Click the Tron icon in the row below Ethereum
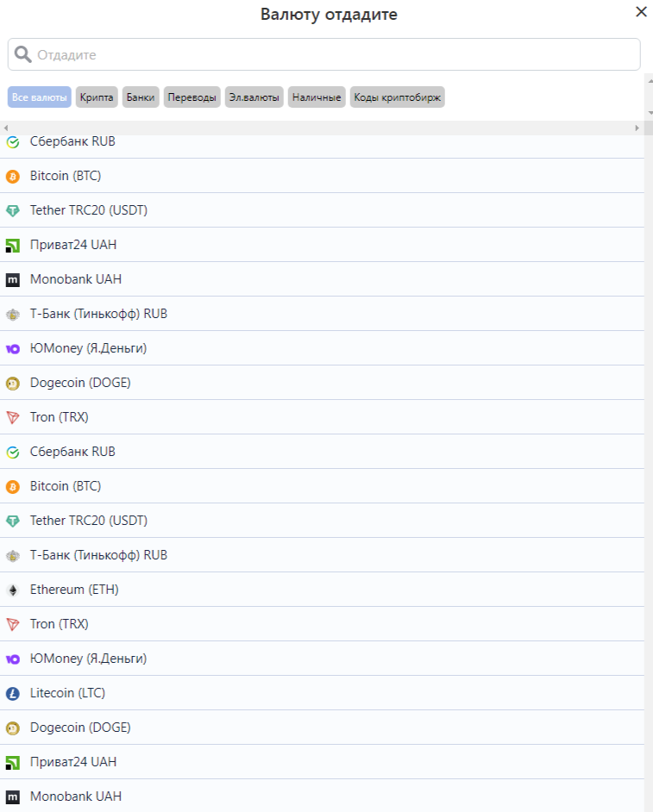 point(13,625)
